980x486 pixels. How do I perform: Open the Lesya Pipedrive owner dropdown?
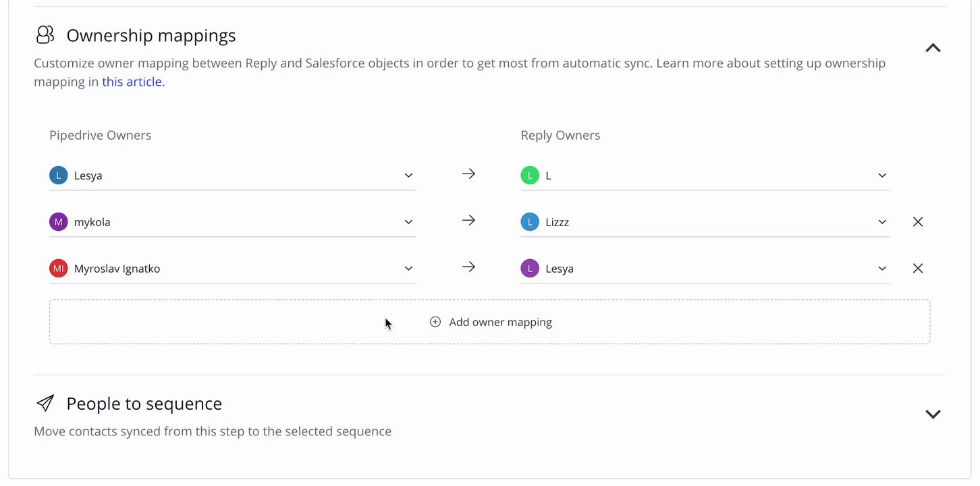pos(408,175)
